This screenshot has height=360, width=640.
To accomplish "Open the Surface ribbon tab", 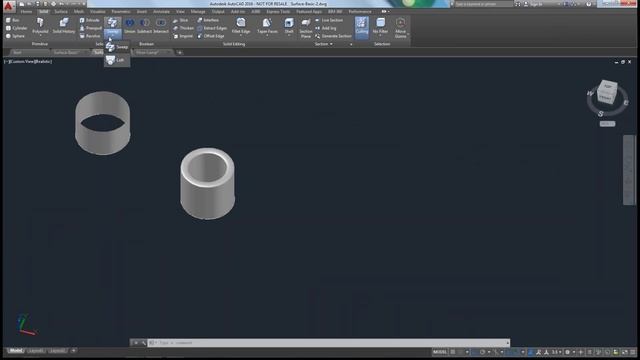I will [61, 12].
